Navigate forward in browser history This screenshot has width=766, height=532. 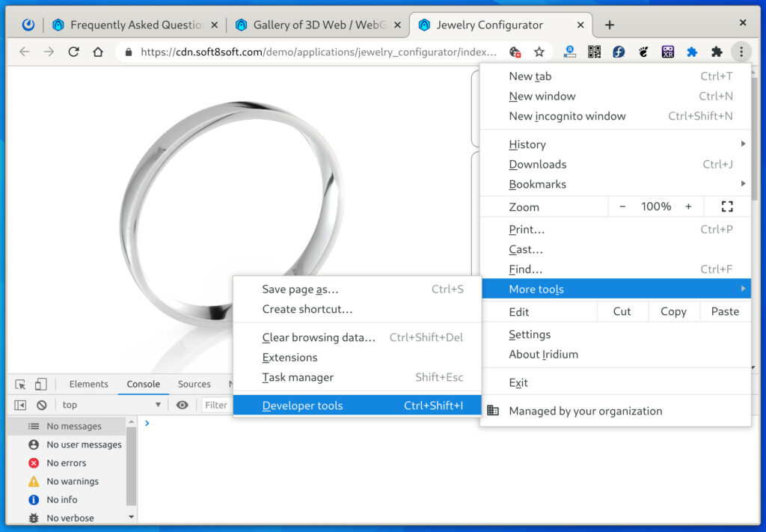click(x=49, y=52)
